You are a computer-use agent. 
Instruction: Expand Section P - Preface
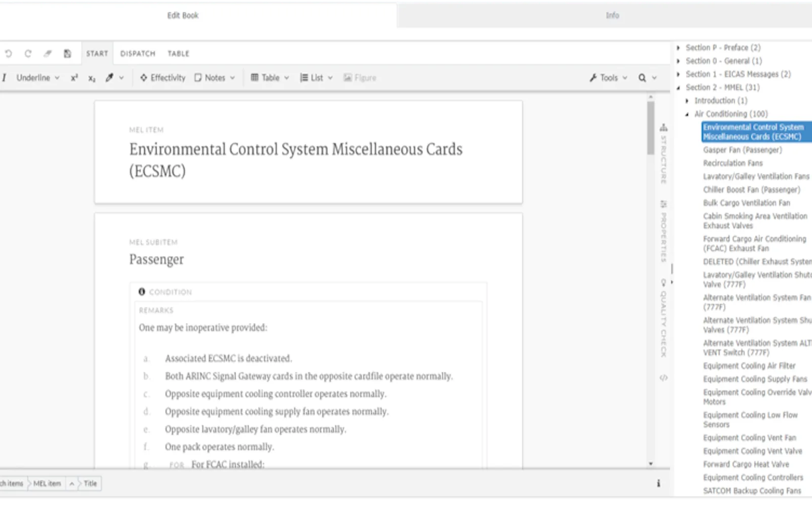click(x=678, y=48)
